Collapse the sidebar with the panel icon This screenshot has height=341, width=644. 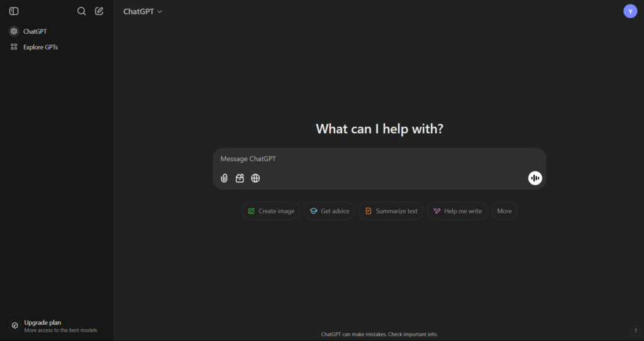click(x=14, y=11)
